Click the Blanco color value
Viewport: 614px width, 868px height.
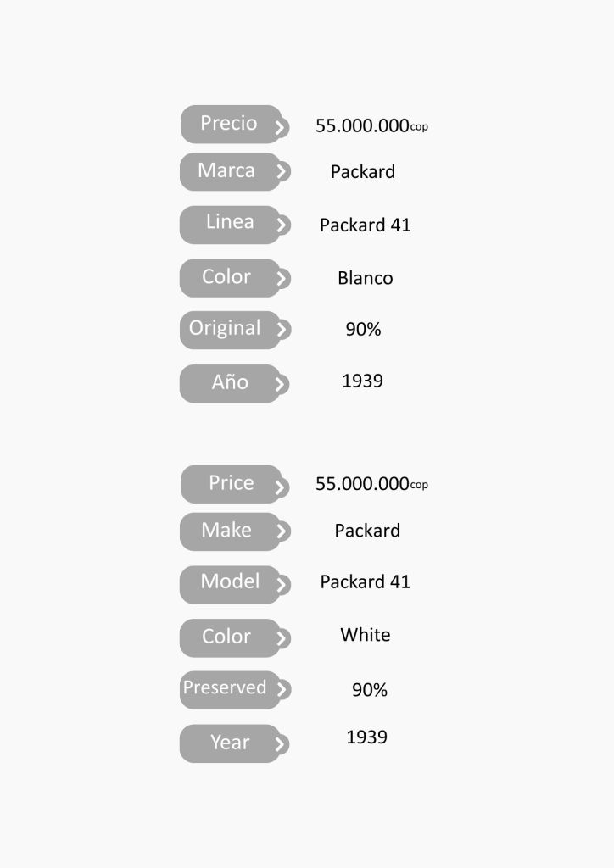pyautogui.click(x=365, y=278)
